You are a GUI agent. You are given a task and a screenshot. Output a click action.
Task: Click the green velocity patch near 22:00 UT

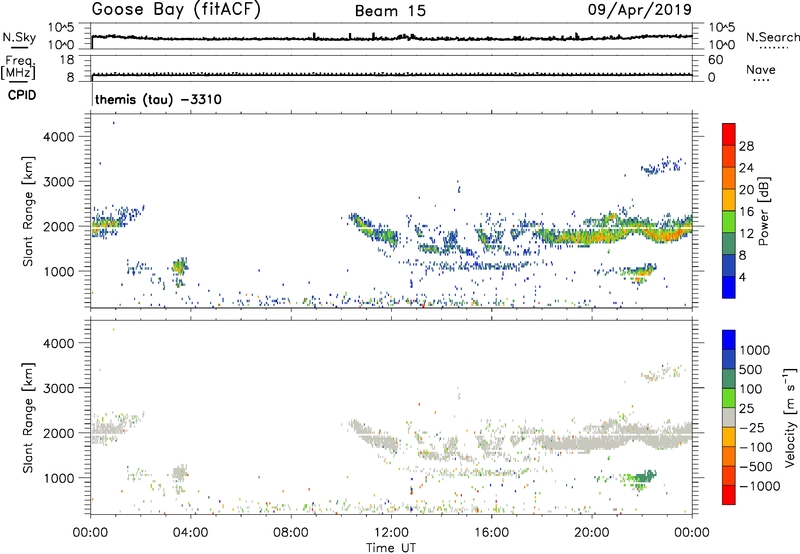640,478
